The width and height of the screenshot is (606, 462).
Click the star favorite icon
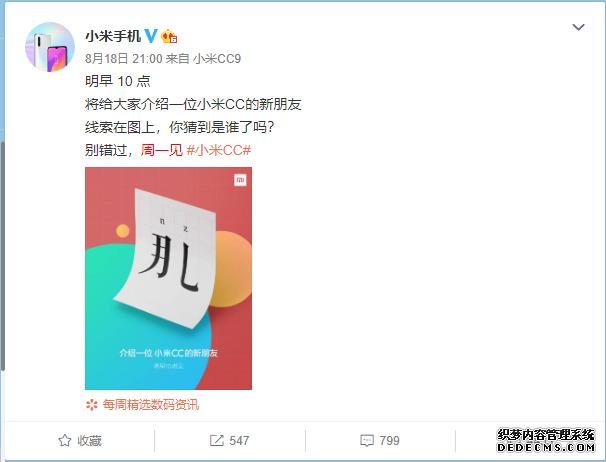[65, 441]
